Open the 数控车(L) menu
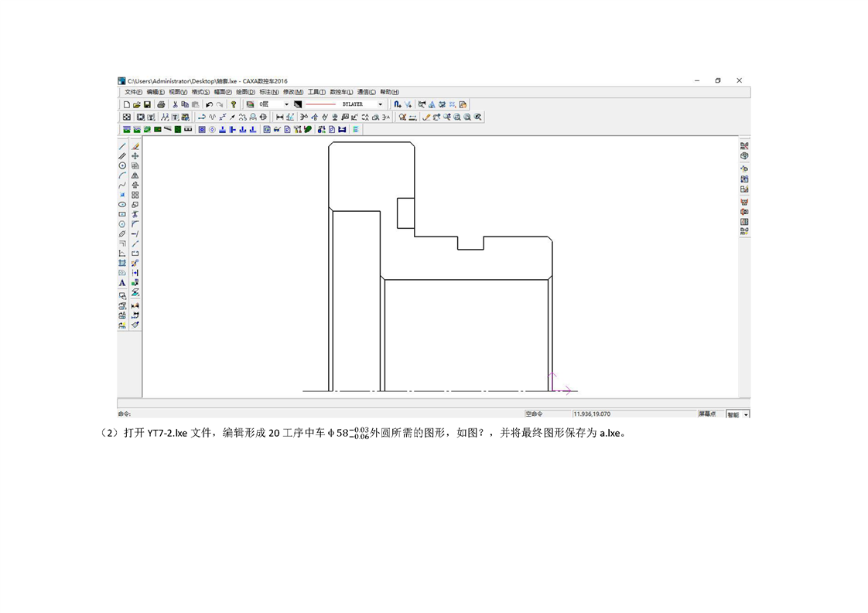The width and height of the screenshot is (868, 613). [341, 92]
